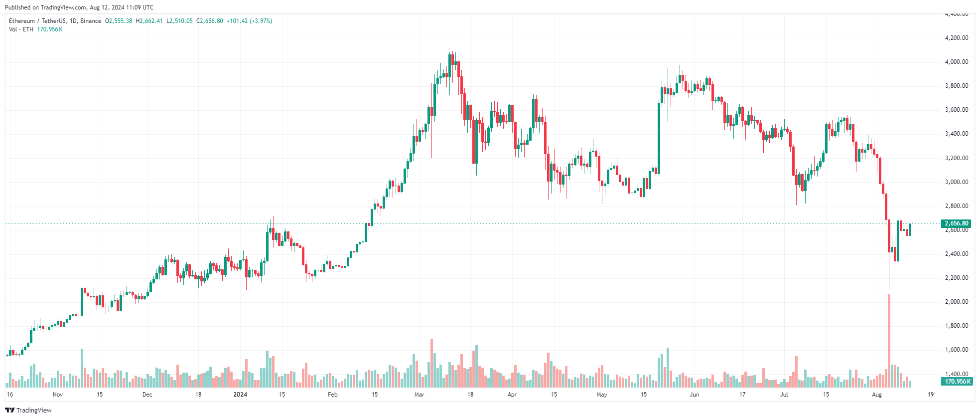The image size is (980, 419).
Task: Click the Mar label on time axis
Action: [420, 395]
